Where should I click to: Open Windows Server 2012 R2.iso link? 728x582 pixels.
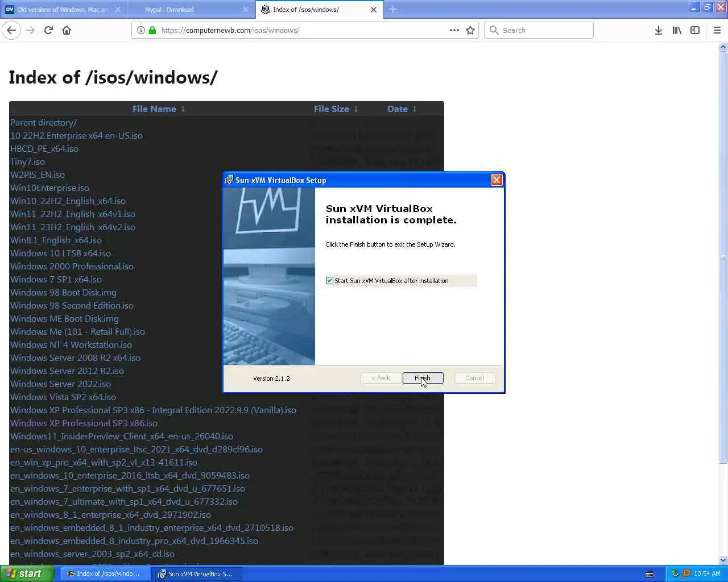(67, 371)
